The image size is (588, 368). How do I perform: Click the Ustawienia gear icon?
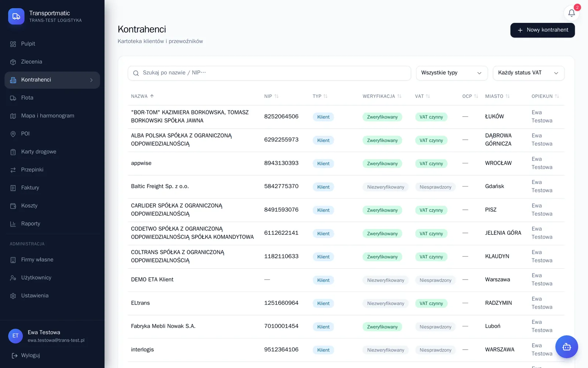click(13, 296)
